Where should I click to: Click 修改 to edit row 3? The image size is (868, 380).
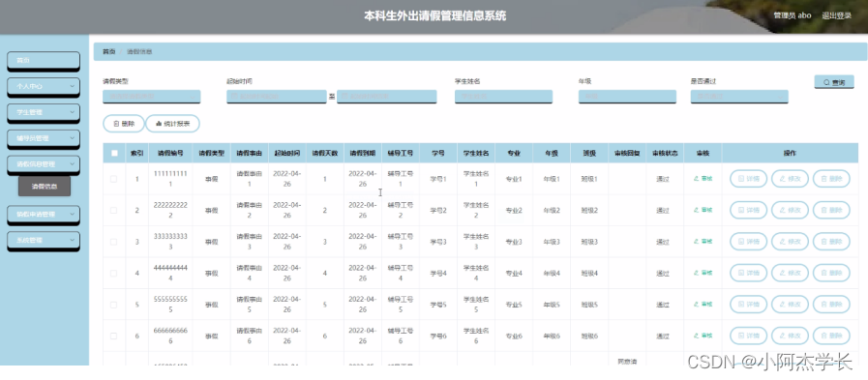[790, 242]
